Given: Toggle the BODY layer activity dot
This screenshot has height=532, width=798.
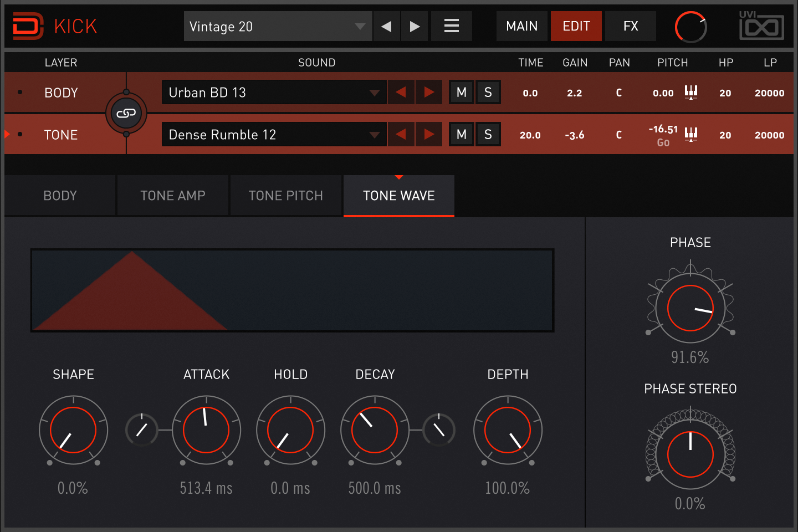Looking at the screenshot, I should 21,92.
